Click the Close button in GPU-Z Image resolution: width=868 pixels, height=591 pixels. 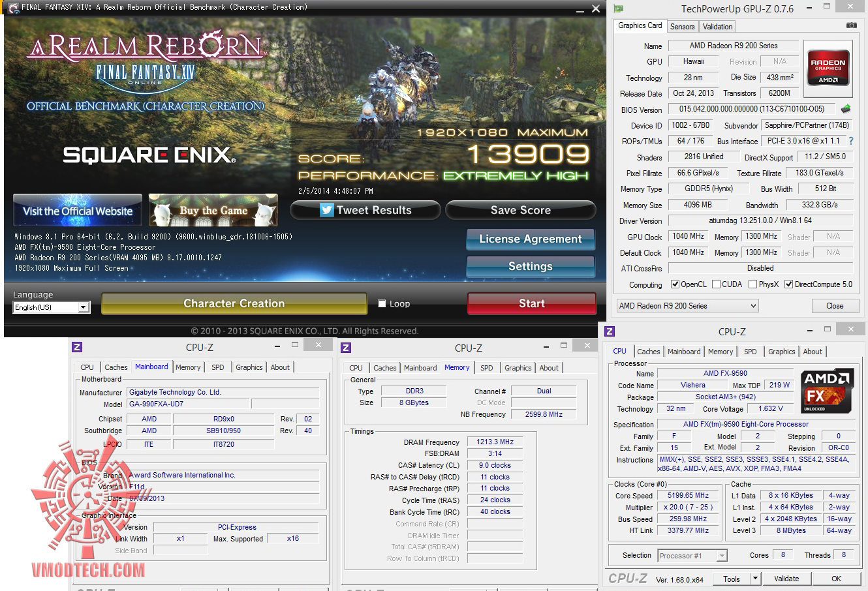coord(835,305)
